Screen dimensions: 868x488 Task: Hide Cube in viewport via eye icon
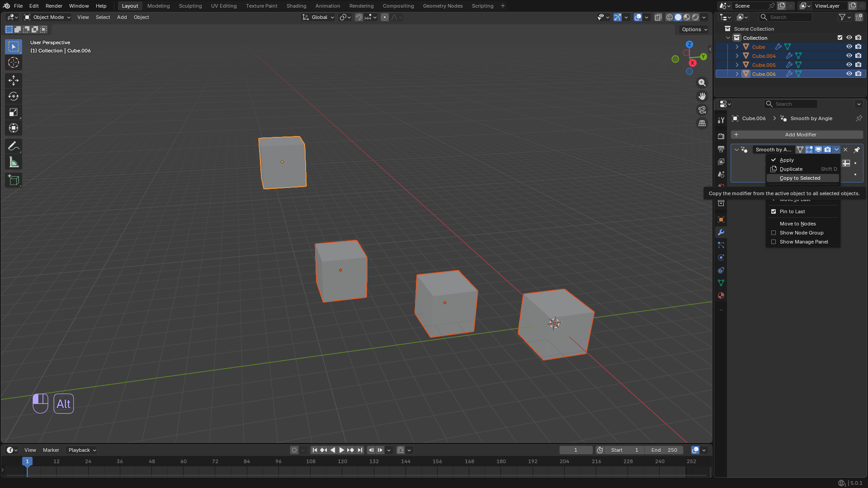point(849,47)
